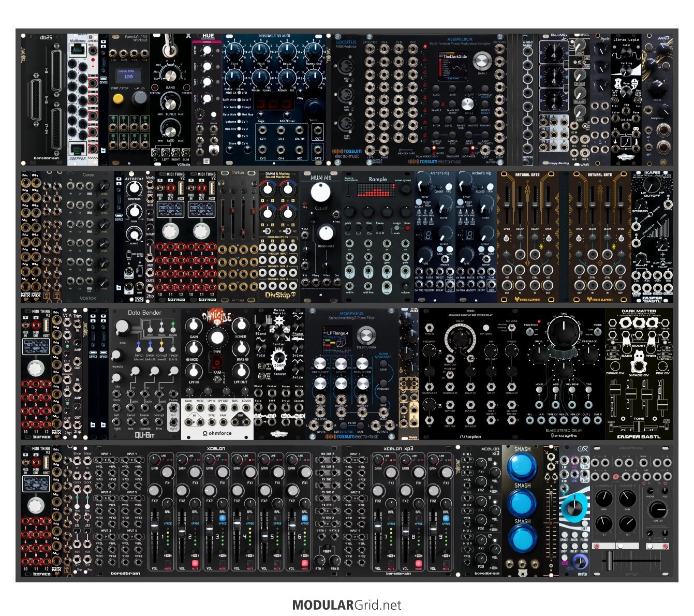Click the LO-FI knob on the HUE module

[x=207, y=98]
